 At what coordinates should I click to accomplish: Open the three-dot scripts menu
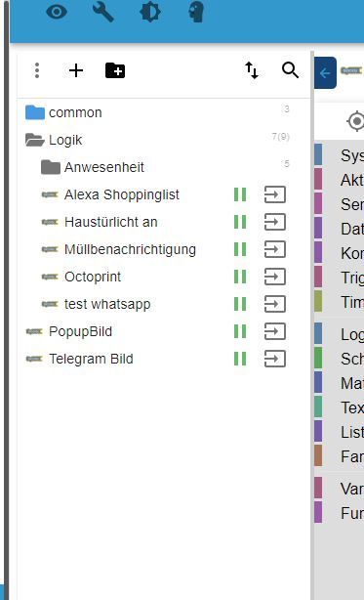[x=37, y=70]
